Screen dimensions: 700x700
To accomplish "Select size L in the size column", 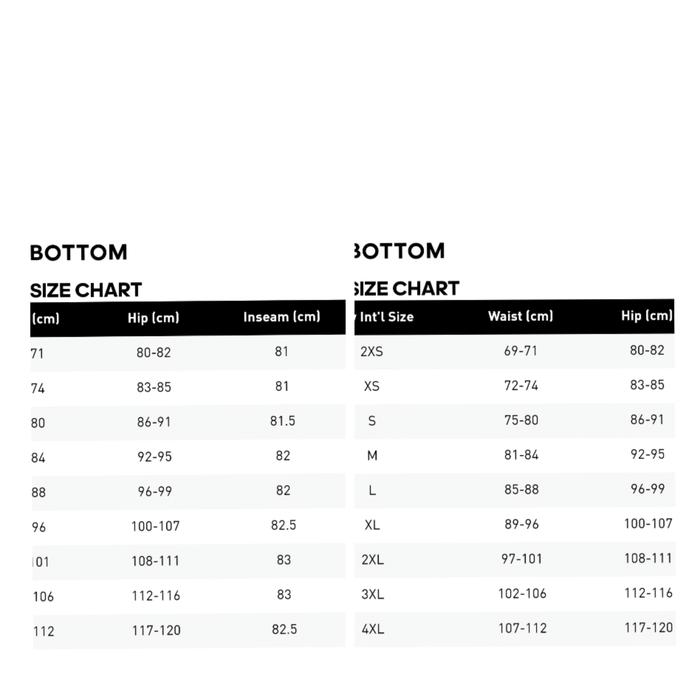I will pyautogui.click(x=372, y=491).
